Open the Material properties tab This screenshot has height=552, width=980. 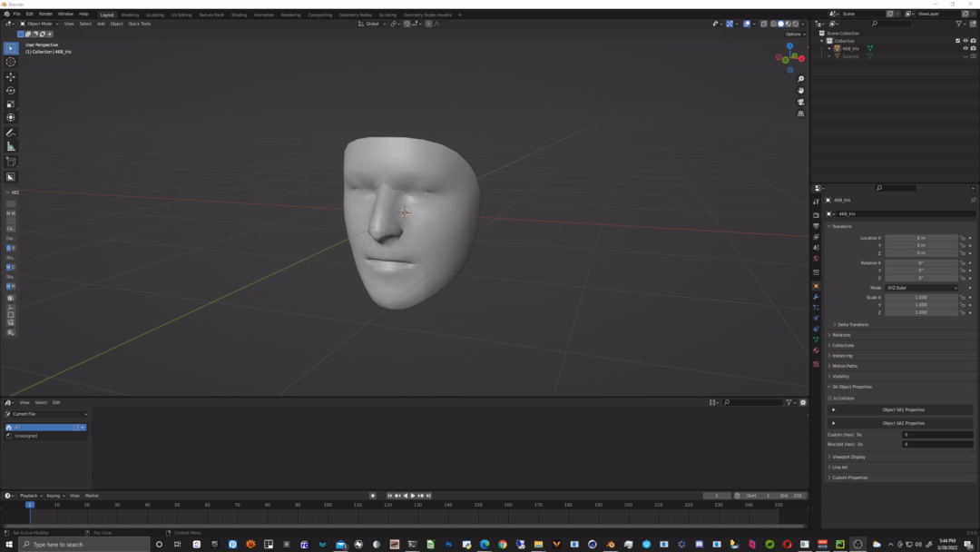point(816,350)
